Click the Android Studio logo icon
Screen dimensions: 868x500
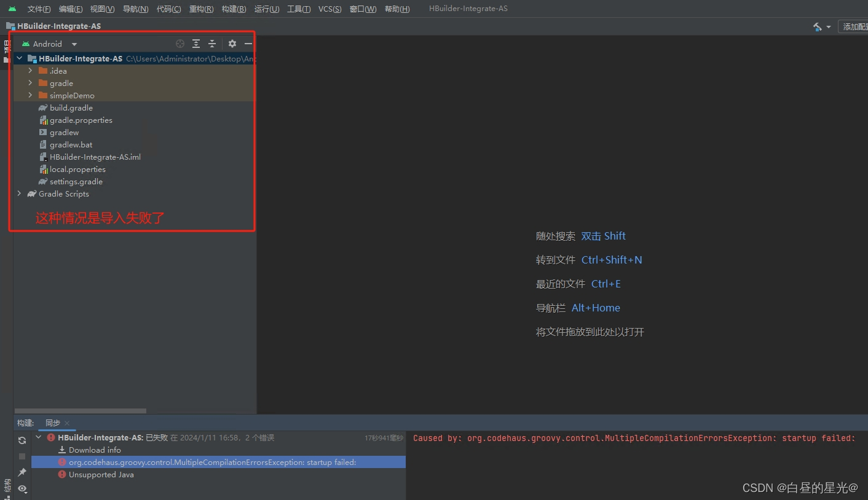click(12, 9)
